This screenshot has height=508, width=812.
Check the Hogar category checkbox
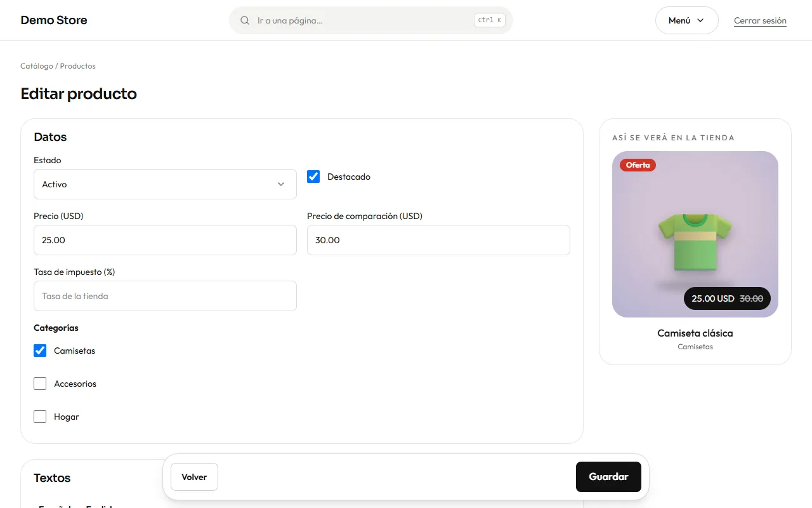pos(40,417)
